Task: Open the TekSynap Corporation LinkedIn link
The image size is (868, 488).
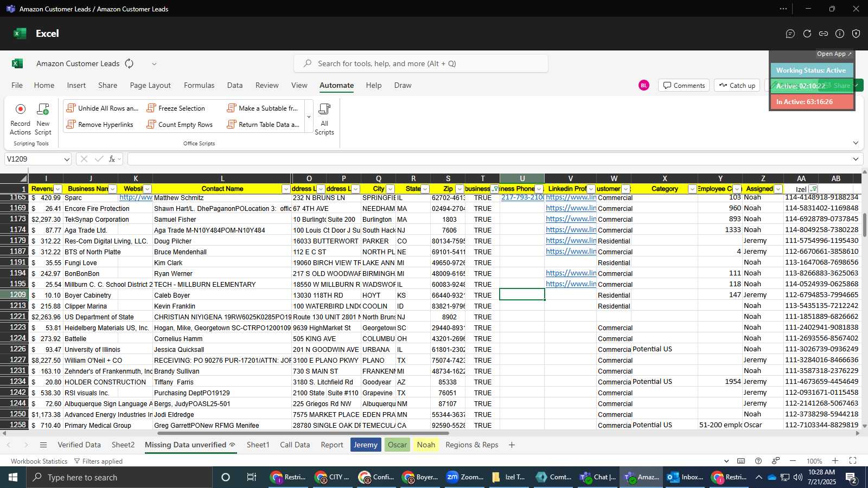Action: pos(571,219)
